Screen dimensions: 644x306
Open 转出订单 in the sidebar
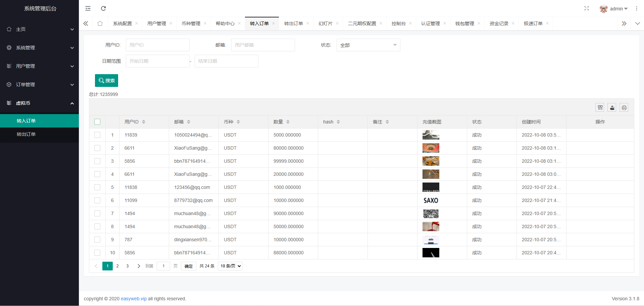pyautogui.click(x=26, y=134)
